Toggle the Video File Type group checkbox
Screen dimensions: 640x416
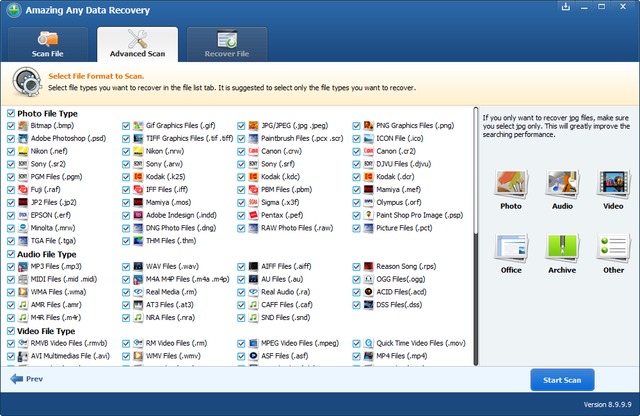(10, 330)
